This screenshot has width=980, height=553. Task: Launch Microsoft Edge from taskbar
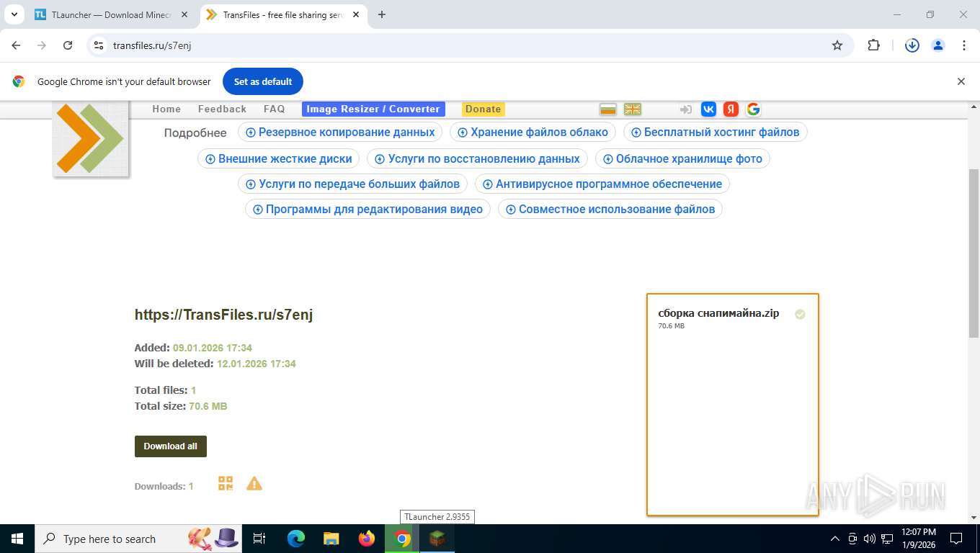[x=296, y=539]
